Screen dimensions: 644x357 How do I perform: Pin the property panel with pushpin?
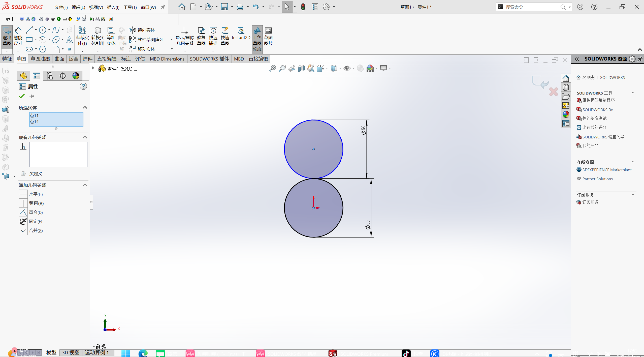tap(32, 96)
